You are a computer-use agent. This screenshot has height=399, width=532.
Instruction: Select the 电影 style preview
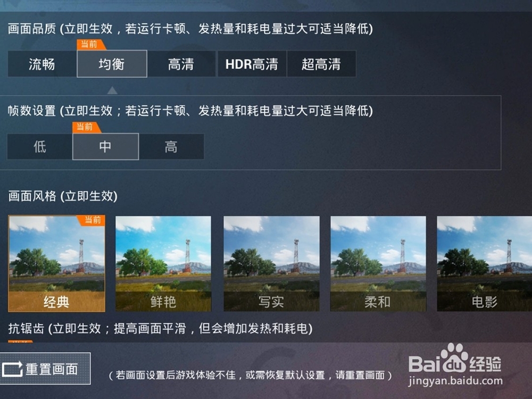[x=485, y=264]
